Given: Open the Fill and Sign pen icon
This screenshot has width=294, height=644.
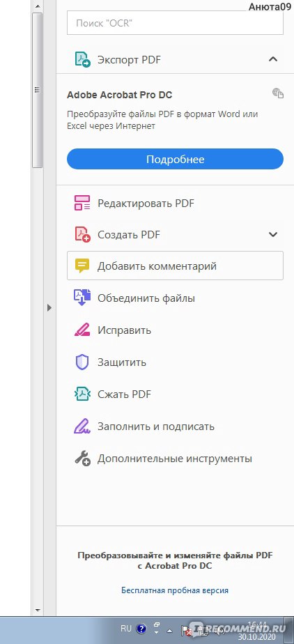Looking at the screenshot, I should tap(82, 427).
